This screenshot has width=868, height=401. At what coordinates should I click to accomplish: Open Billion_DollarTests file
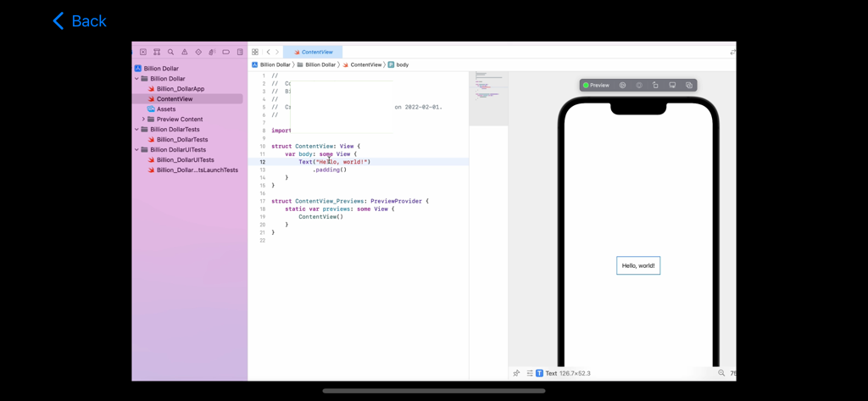pos(178,140)
